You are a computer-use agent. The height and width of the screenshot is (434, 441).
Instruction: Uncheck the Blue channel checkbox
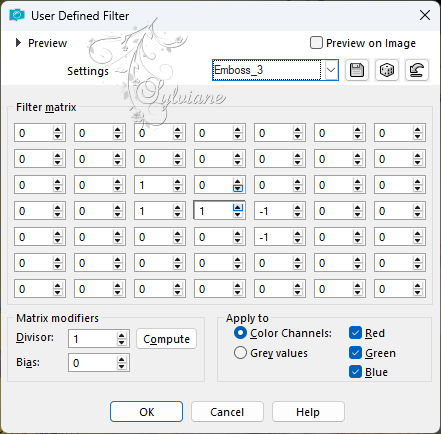tap(355, 372)
